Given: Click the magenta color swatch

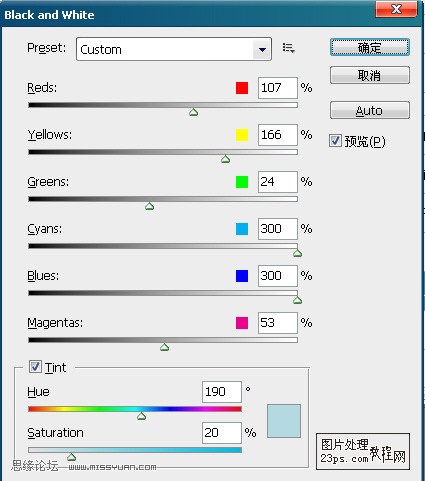Looking at the screenshot, I should [x=242, y=323].
